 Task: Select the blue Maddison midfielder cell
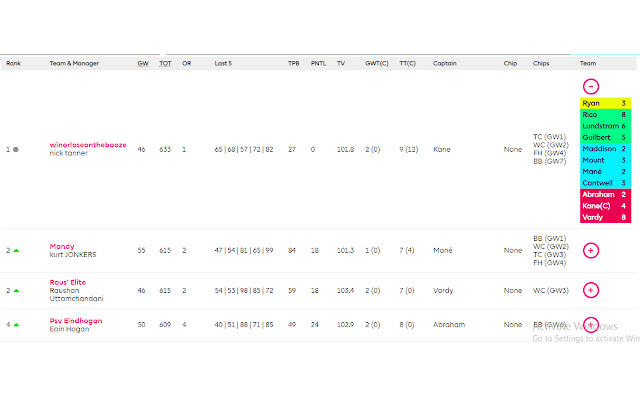pos(604,149)
